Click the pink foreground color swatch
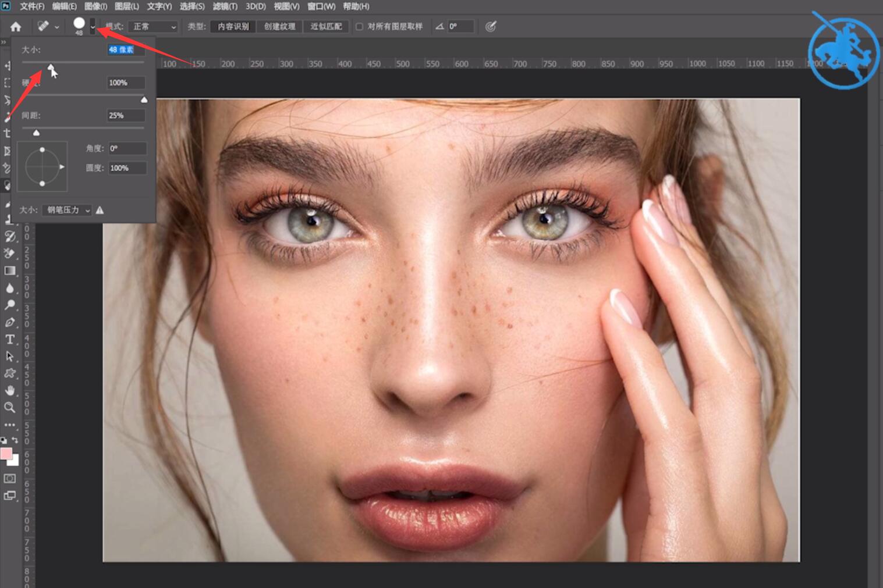Screen dimensions: 883x588 coord(6,453)
